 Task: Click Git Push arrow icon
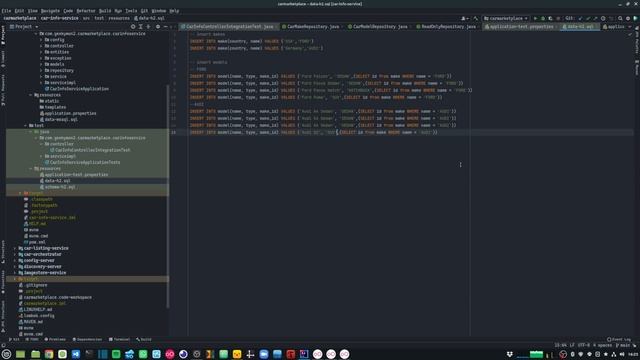[x=595, y=18]
